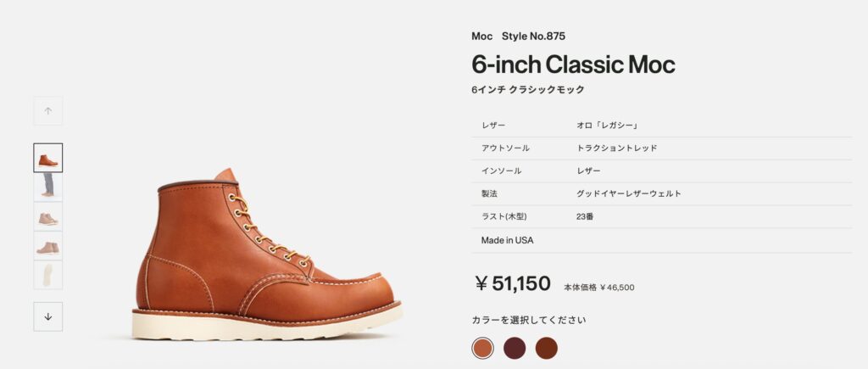
Task: Click the 製法 グッドイヤーレザーウェルト row
Action: (661, 194)
